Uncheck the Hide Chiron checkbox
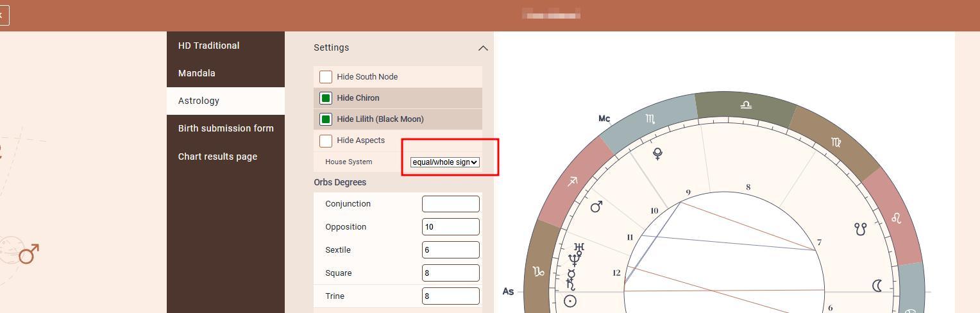Image resolution: width=980 pixels, height=313 pixels. [x=326, y=98]
